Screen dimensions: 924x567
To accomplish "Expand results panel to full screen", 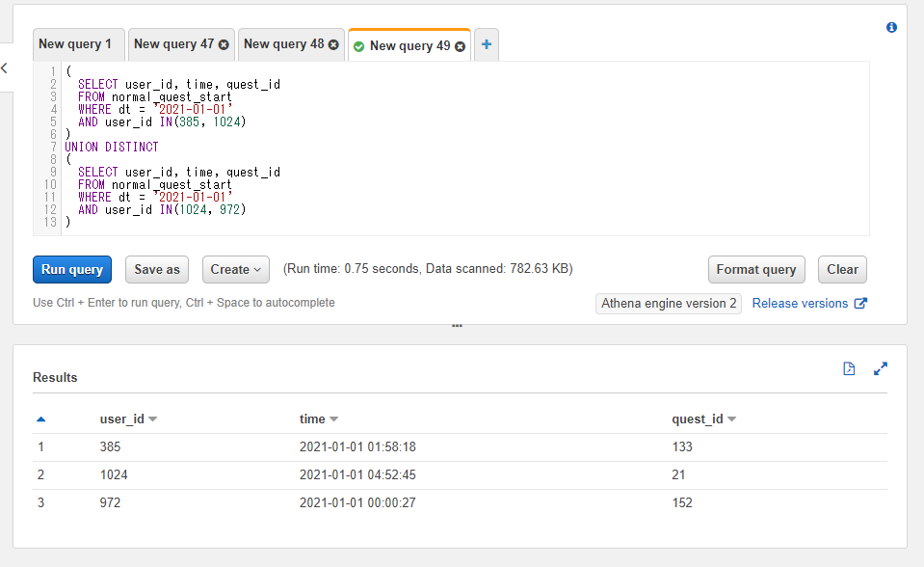I will click(881, 368).
